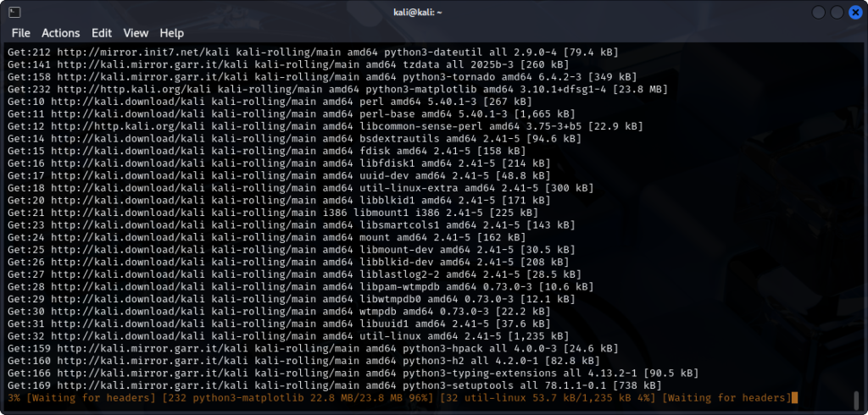Open the View menu
This screenshot has height=415, width=868.
[136, 33]
